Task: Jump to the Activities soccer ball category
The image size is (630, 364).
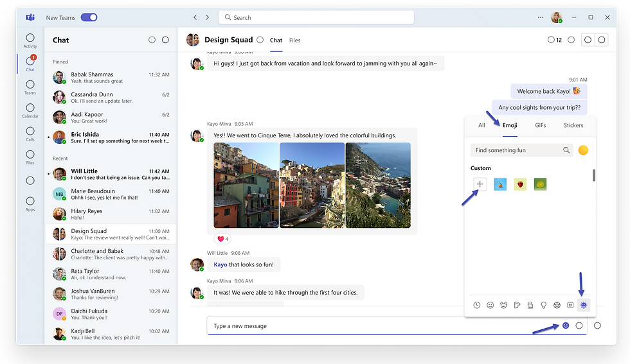Action: pyautogui.click(x=557, y=305)
